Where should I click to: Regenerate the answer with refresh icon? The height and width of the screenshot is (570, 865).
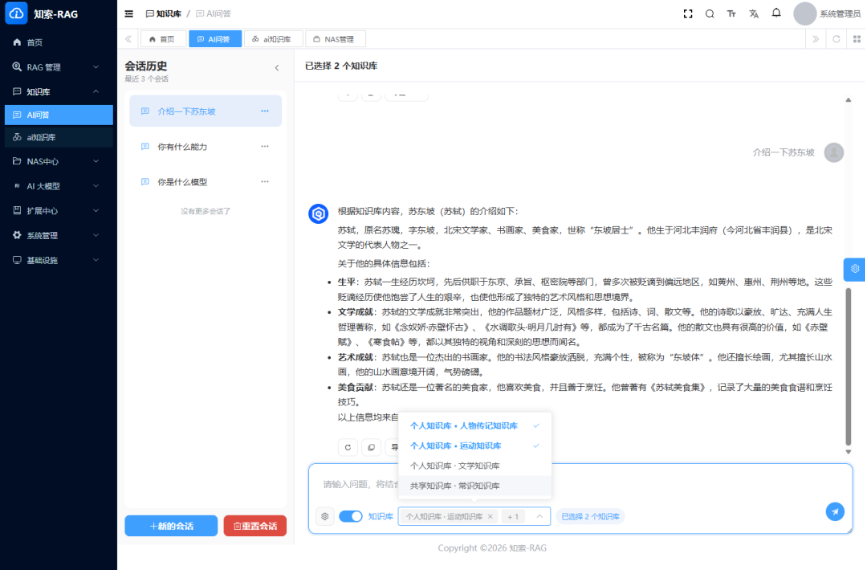tap(348, 448)
